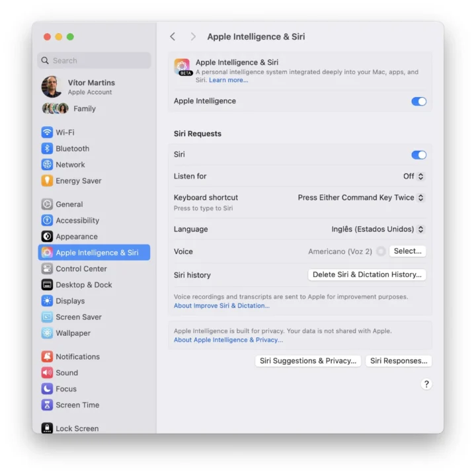The width and height of the screenshot is (476, 476).
Task: Click Delete Siri & Dictation History...
Action: tap(367, 274)
